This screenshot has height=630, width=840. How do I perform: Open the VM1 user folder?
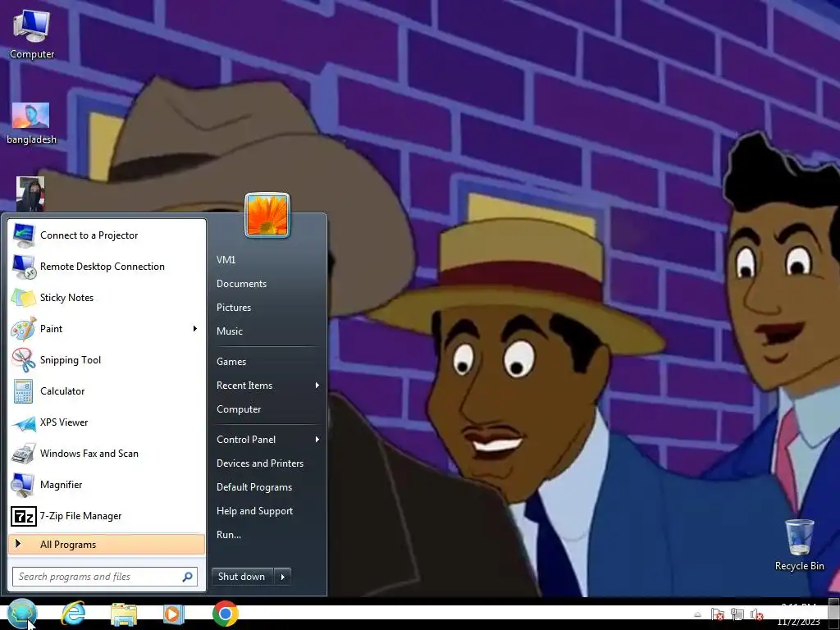[x=226, y=260]
